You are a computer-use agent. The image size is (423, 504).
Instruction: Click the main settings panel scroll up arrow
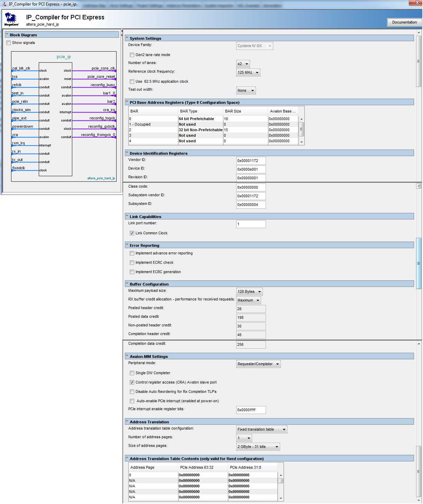point(419,33)
